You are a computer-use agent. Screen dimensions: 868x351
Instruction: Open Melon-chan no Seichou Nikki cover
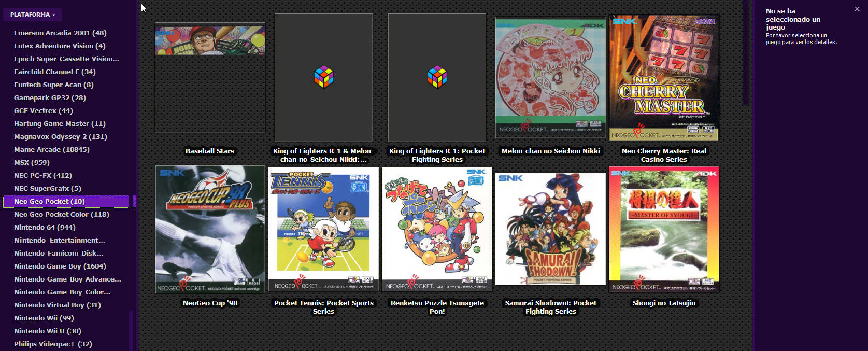(x=550, y=78)
